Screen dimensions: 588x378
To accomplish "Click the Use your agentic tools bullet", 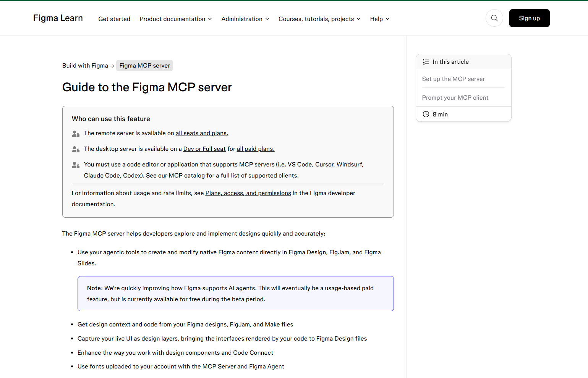I will coord(229,258).
